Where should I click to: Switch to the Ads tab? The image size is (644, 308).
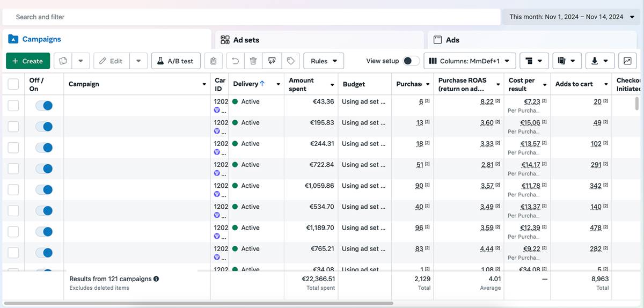point(452,40)
